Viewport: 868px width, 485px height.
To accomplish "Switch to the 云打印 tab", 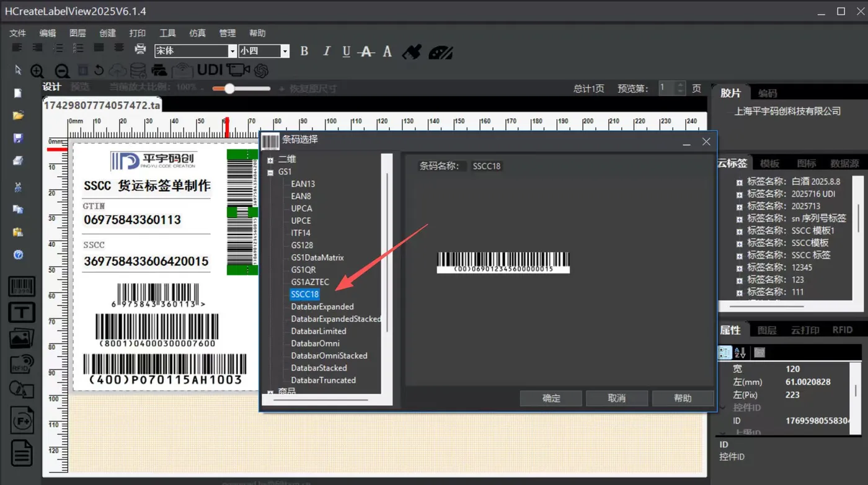I will click(x=805, y=330).
